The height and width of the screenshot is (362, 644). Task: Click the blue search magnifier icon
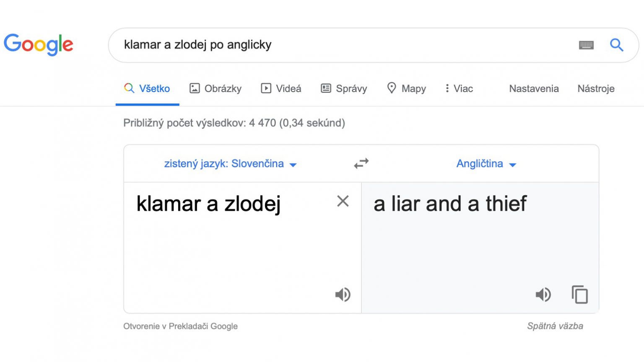pos(616,45)
